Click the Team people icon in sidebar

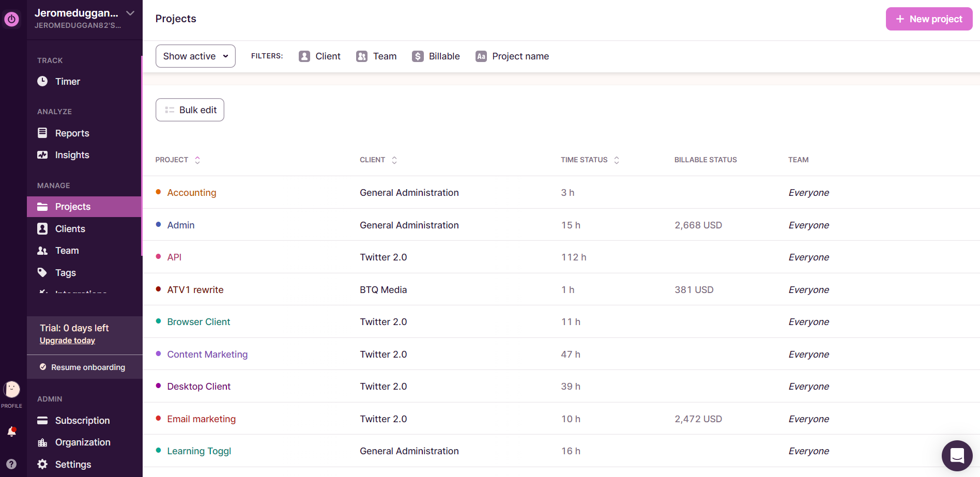42,251
